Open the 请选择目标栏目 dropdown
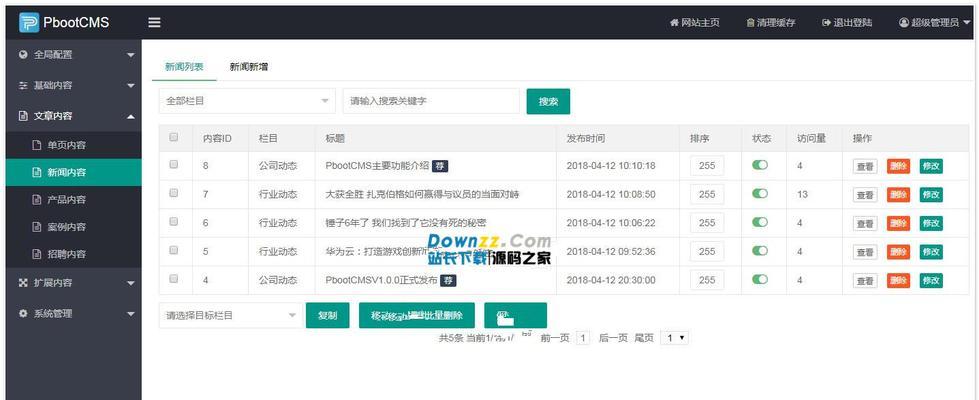 coord(230,316)
